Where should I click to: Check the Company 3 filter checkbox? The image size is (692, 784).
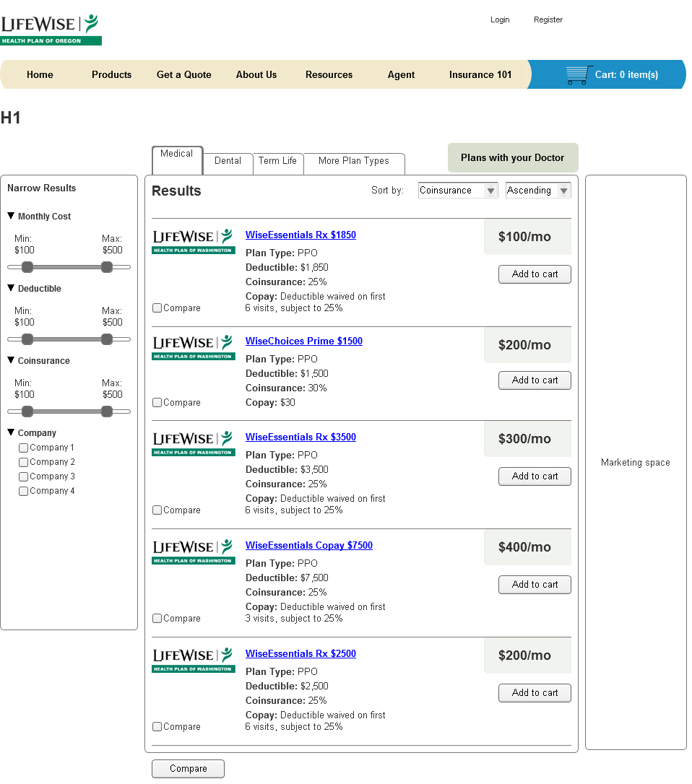pyautogui.click(x=24, y=477)
